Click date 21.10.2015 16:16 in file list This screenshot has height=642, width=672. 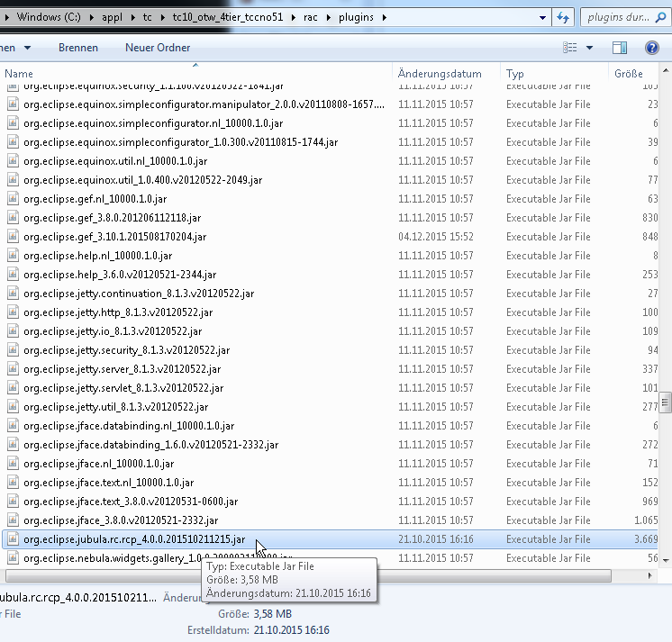pos(436,538)
